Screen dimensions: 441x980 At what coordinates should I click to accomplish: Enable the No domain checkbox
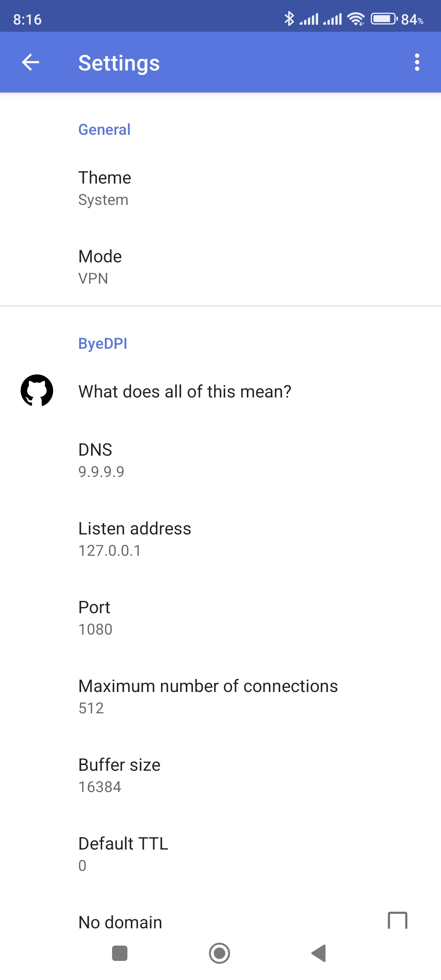pos(397,921)
